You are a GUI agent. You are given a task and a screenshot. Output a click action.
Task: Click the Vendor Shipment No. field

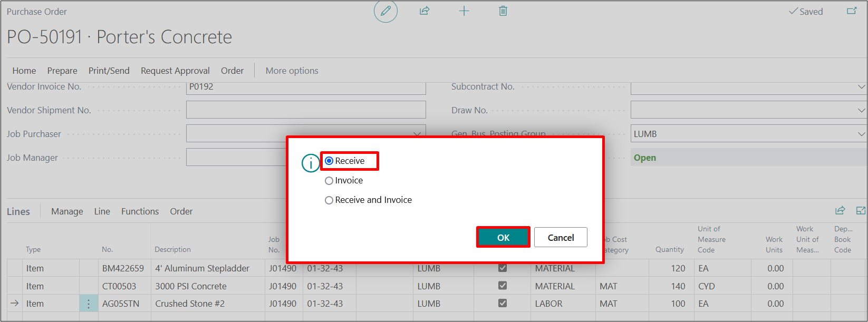[306, 110]
